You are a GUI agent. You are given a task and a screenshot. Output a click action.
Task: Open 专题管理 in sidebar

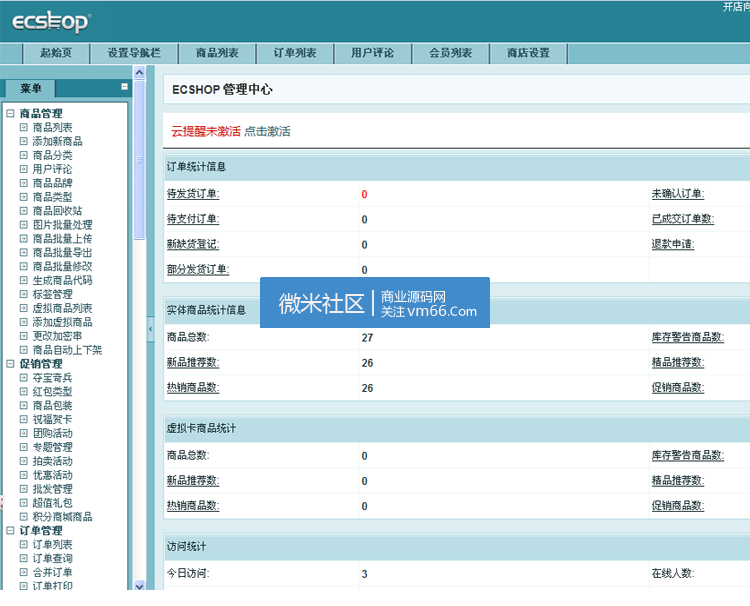click(x=52, y=447)
